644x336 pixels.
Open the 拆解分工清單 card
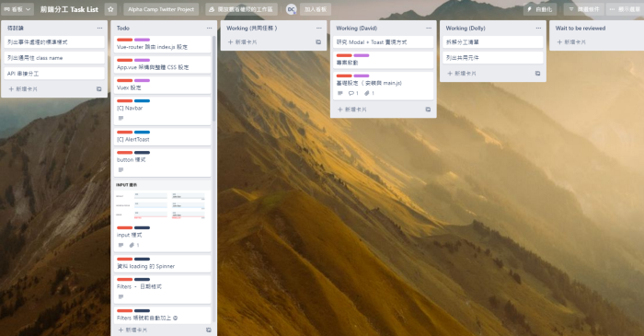pos(493,42)
